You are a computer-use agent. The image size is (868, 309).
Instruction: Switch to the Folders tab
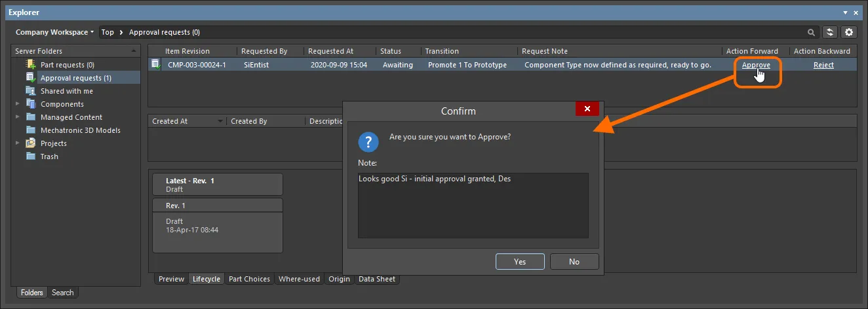pyautogui.click(x=31, y=293)
